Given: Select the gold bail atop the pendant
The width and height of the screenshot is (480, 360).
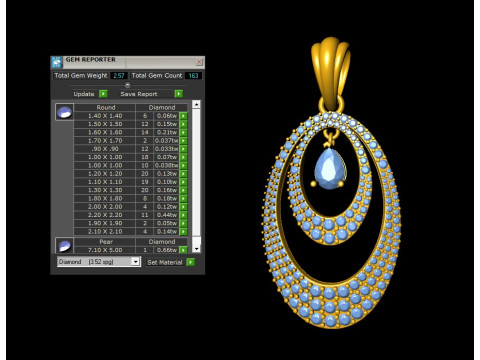Looking at the screenshot, I should click(x=331, y=72).
